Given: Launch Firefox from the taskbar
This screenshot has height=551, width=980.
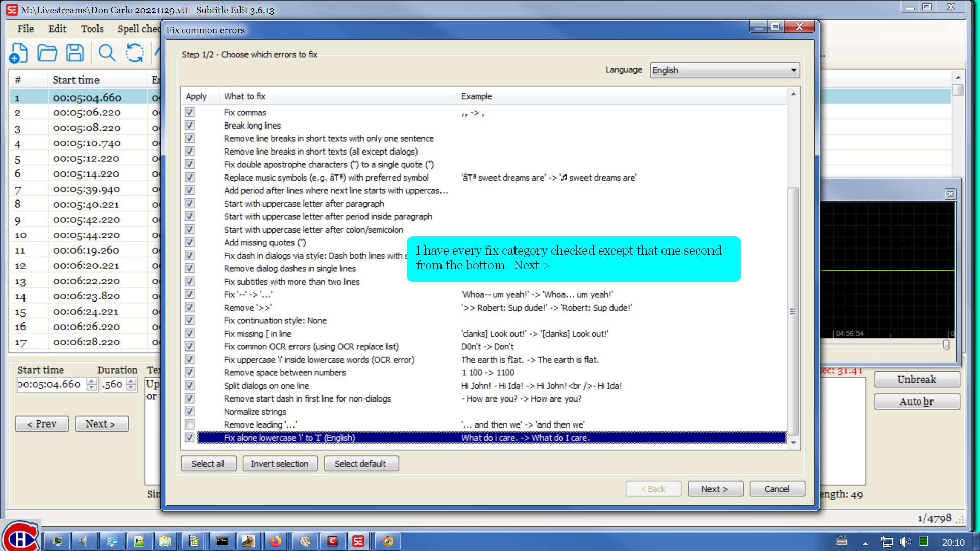Looking at the screenshot, I should pos(276,541).
